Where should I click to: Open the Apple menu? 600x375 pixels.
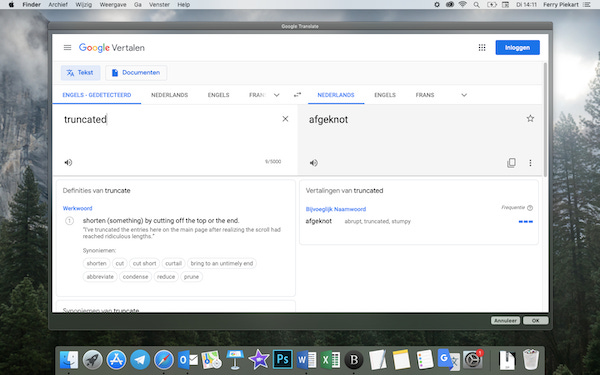[x=11, y=5]
